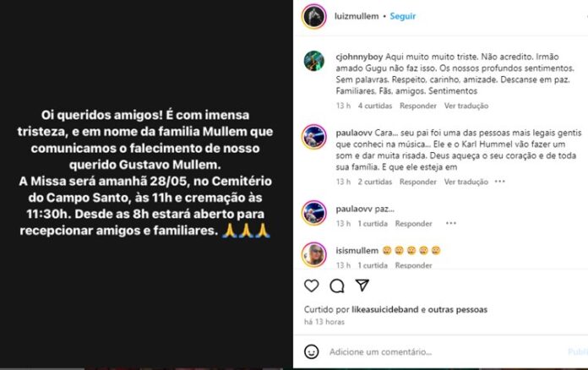Follow luizmullem with Seguir

click(x=403, y=16)
